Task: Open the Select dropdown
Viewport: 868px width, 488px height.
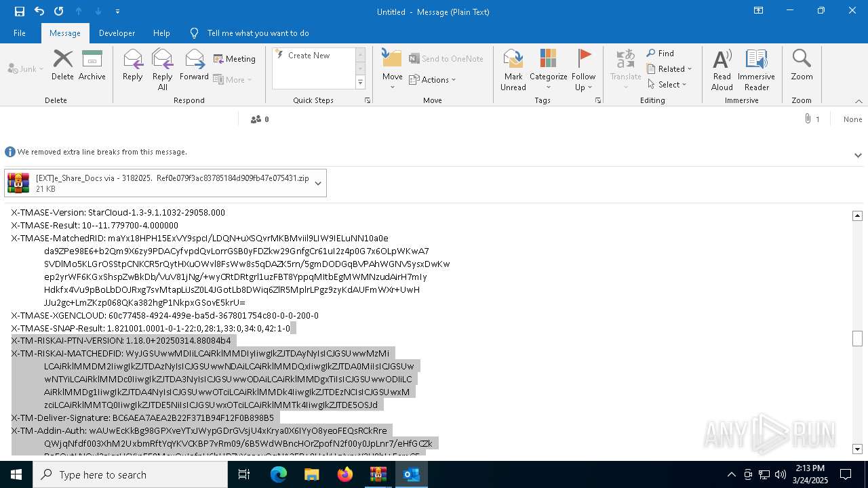Action: click(x=667, y=85)
